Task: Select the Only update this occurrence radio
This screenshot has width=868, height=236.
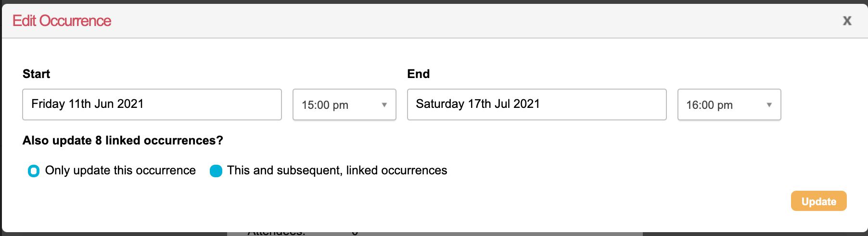Action: coord(34,171)
